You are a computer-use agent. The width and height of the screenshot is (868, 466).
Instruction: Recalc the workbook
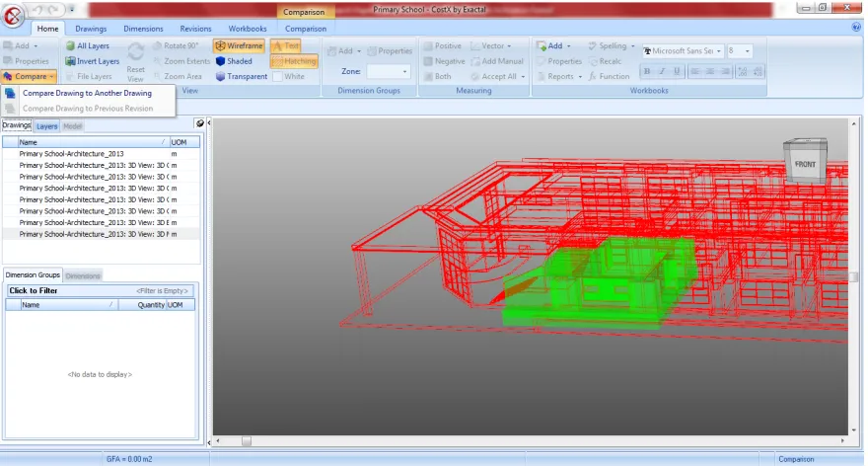click(605, 61)
